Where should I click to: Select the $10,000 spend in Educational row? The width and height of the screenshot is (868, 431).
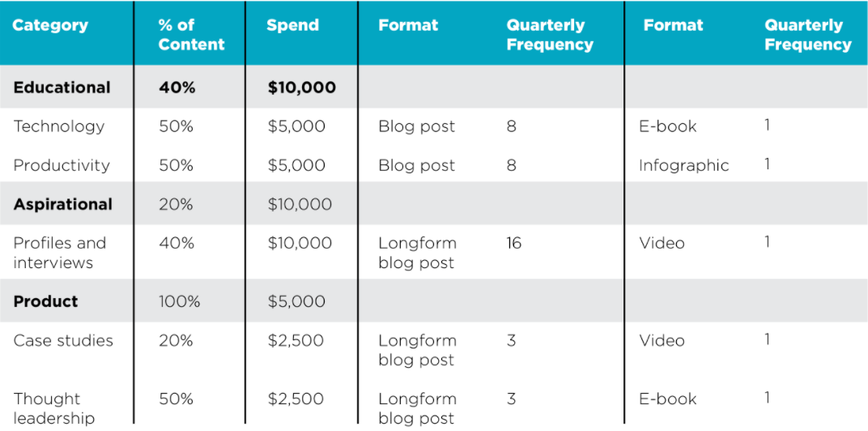301,87
